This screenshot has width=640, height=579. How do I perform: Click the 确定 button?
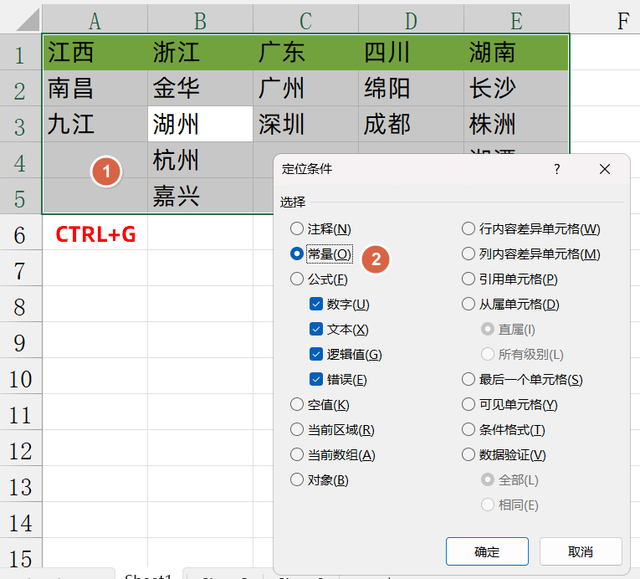(x=487, y=552)
